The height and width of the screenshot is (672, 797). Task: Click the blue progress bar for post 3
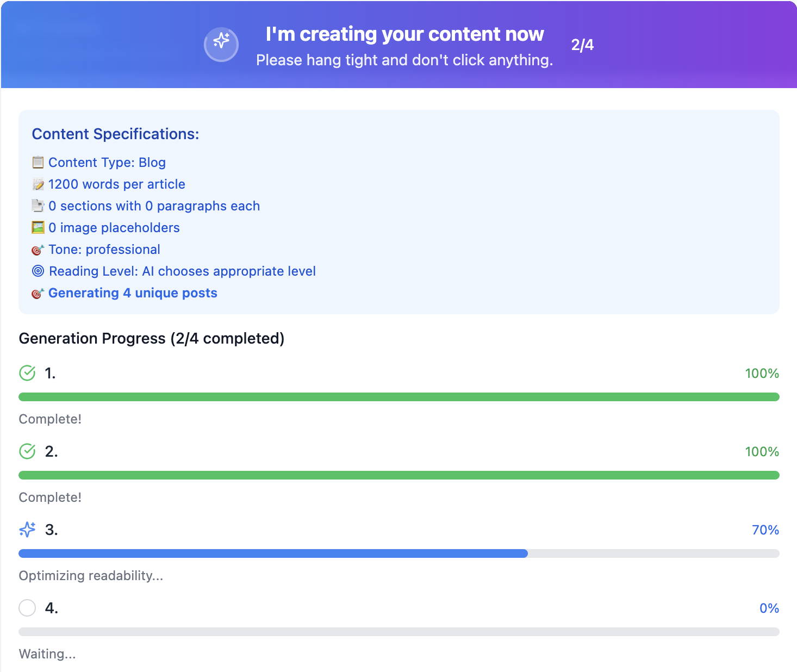coord(273,553)
